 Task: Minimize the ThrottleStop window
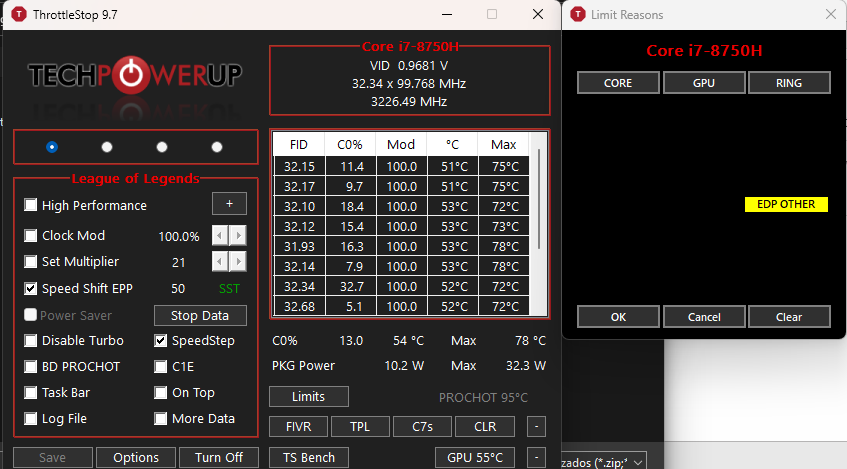pyautogui.click(x=447, y=15)
